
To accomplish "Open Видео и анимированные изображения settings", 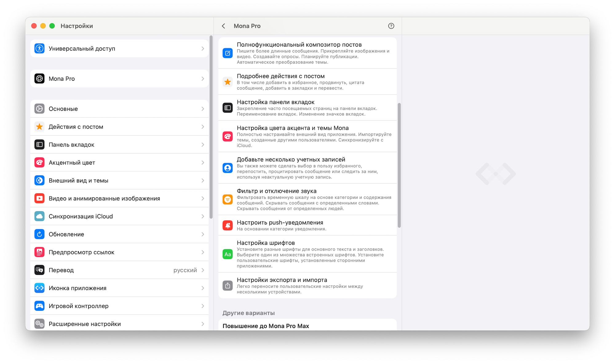I will (x=104, y=198).
